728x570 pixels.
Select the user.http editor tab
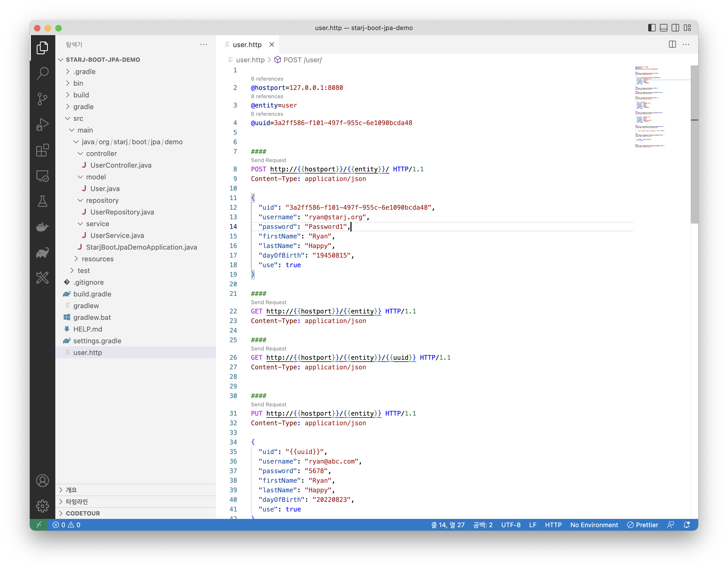tap(247, 45)
